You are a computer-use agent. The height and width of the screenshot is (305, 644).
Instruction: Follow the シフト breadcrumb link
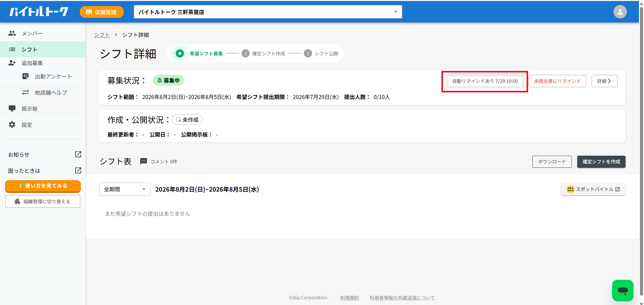102,35
